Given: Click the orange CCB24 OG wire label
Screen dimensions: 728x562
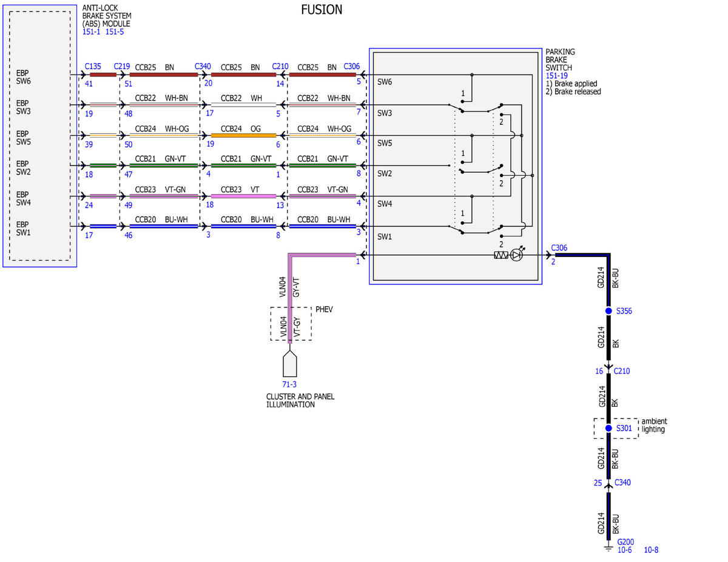Looking at the screenshot, I should [x=241, y=129].
